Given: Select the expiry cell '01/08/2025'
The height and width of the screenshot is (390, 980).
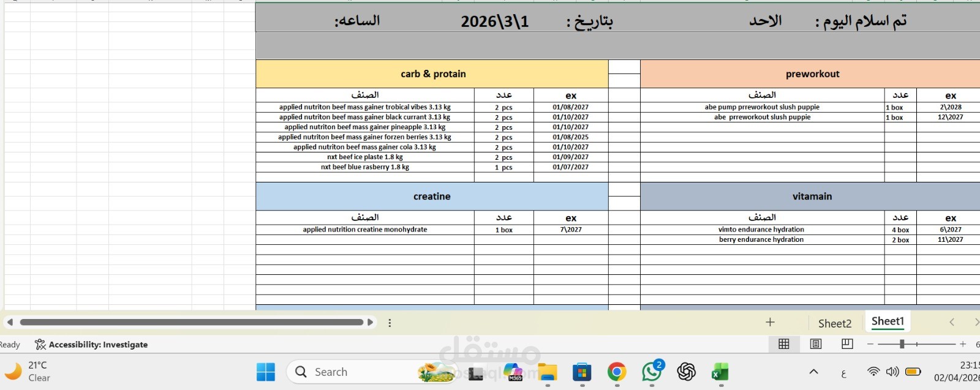Looking at the screenshot, I should tap(571, 137).
